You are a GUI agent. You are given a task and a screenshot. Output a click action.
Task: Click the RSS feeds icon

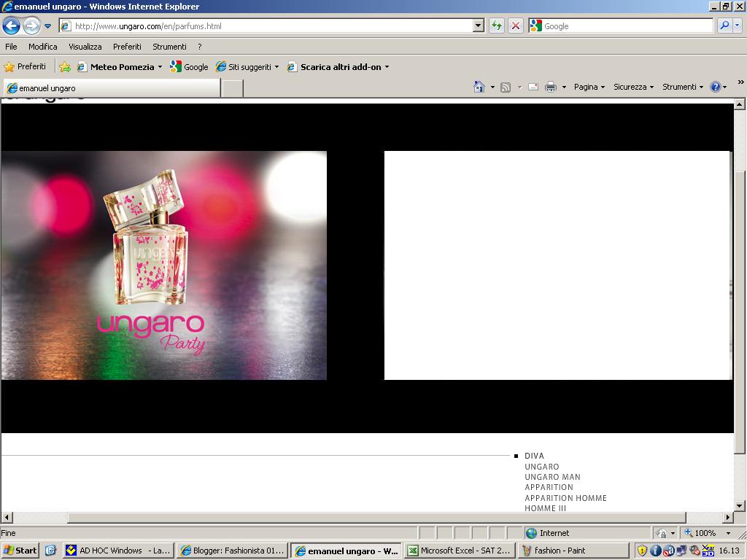(x=506, y=87)
